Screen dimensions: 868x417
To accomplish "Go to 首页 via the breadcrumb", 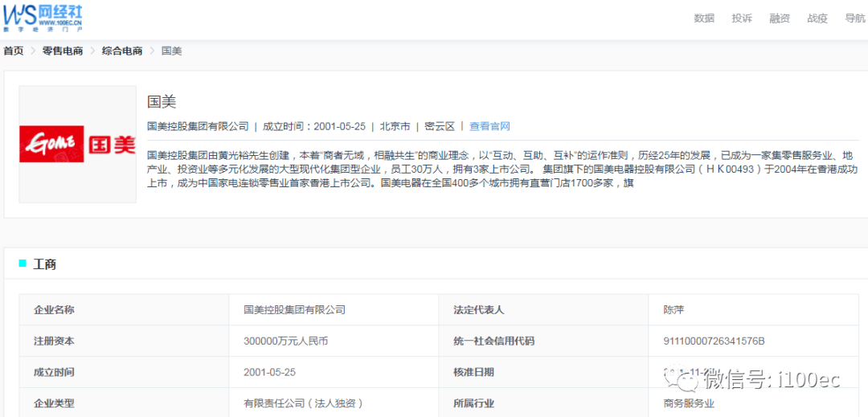I will [x=14, y=51].
